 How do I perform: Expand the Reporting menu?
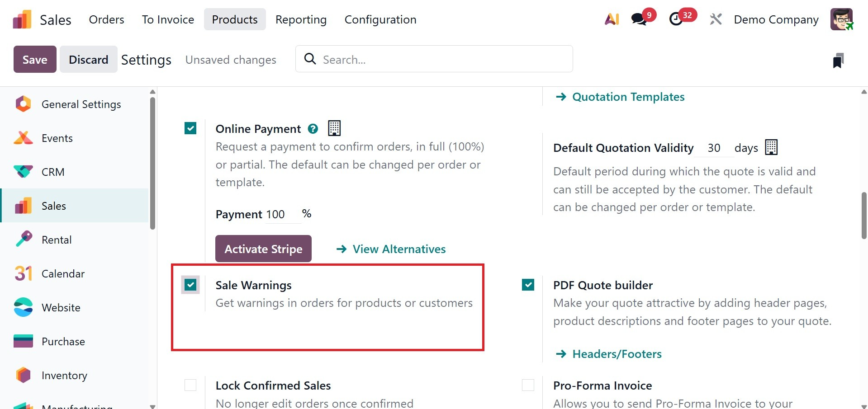[x=301, y=19]
